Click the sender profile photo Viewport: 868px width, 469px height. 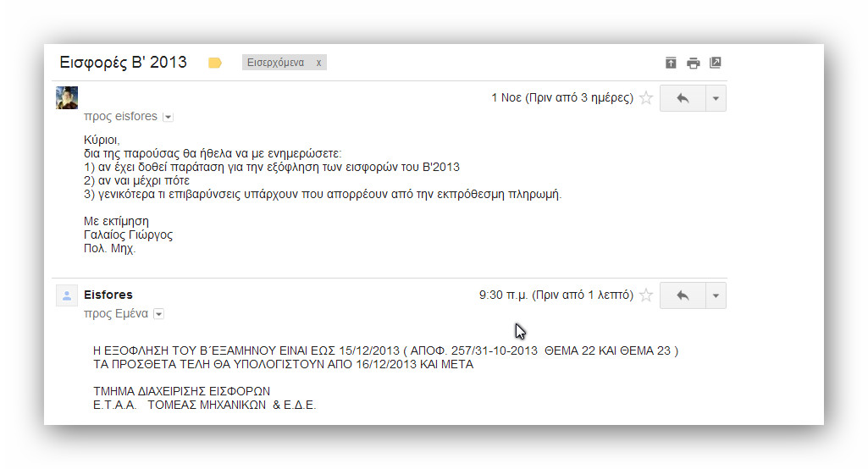[67, 98]
